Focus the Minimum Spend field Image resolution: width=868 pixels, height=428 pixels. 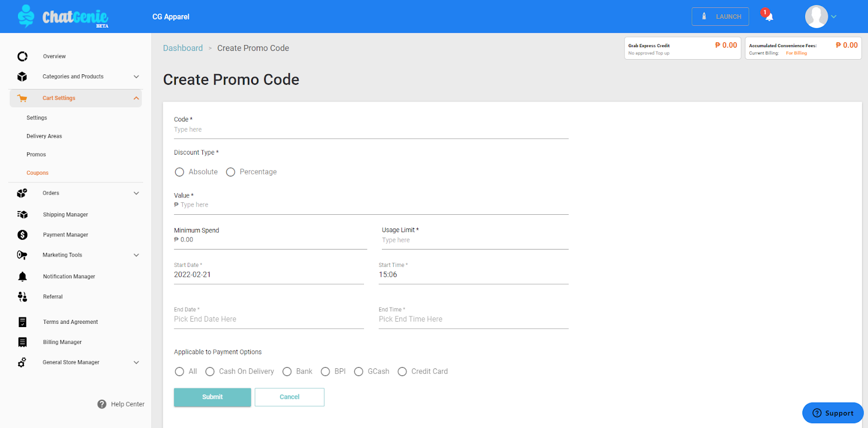point(271,240)
